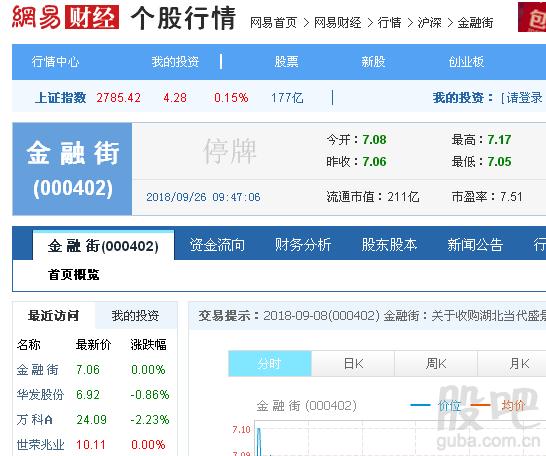Toggle the 均价 legend line
Viewport: 546px width, 456px height.
pos(498,405)
